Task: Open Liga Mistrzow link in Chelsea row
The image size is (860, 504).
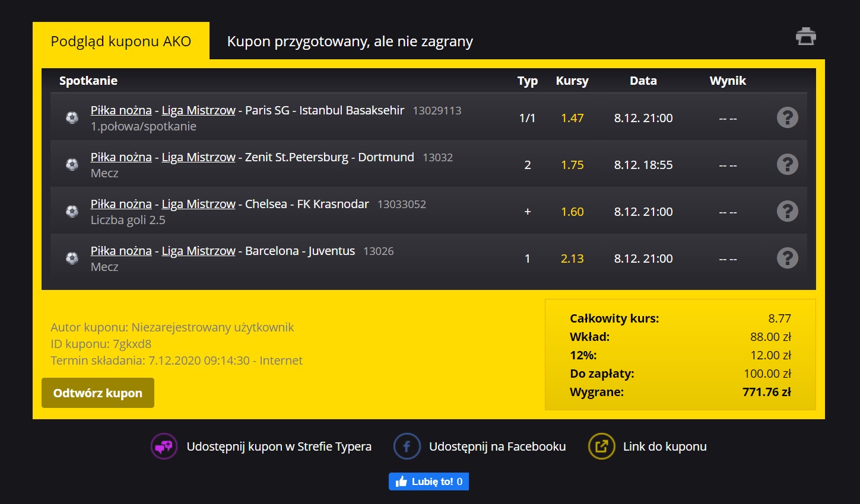Action: click(x=199, y=204)
